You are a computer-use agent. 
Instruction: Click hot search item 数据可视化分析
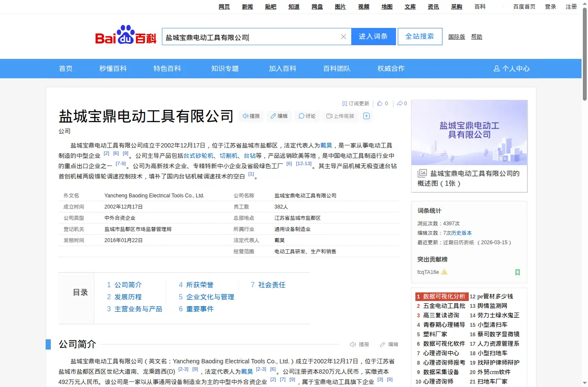[x=444, y=296]
